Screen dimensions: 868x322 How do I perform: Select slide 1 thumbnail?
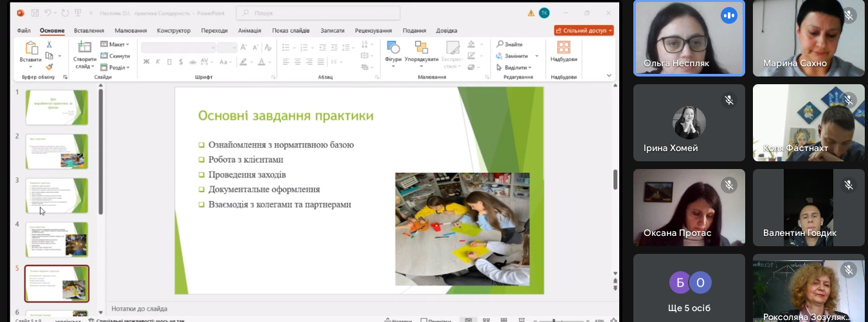click(57, 107)
